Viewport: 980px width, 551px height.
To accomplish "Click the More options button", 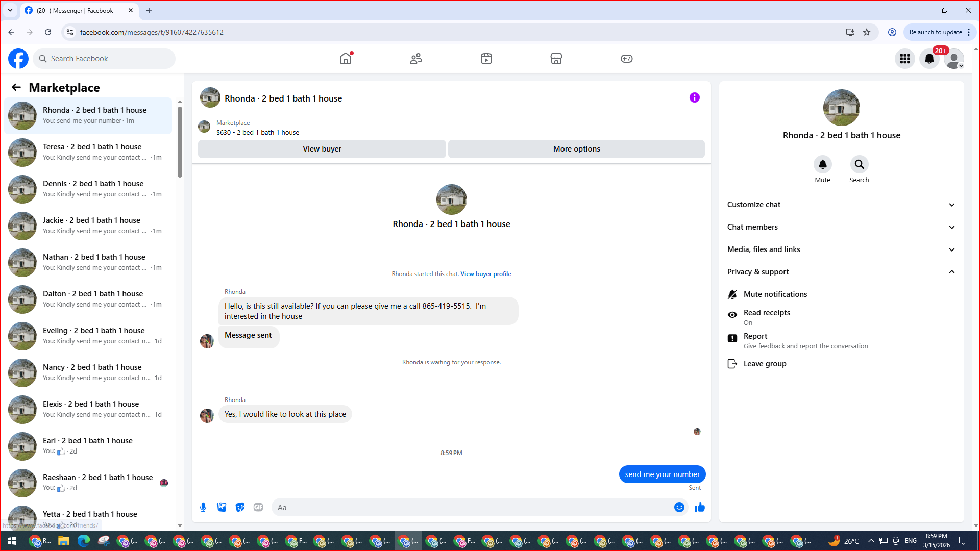I will tap(576, 149).
